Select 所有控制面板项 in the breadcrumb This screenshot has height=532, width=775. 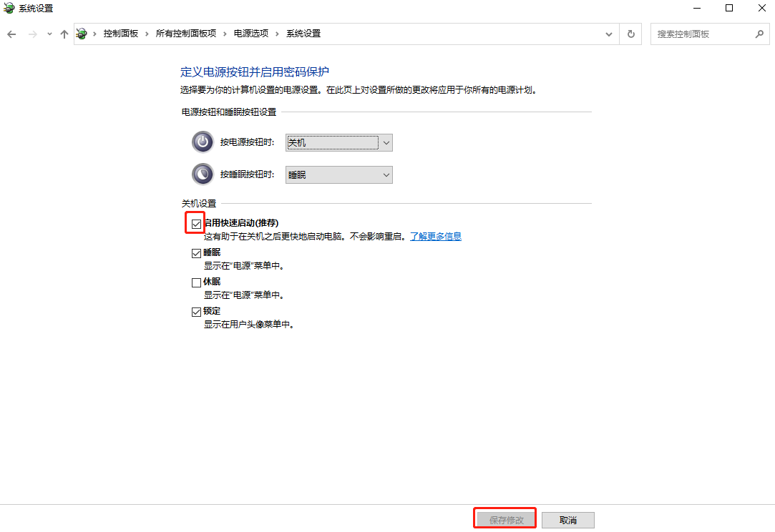(186, 34)
